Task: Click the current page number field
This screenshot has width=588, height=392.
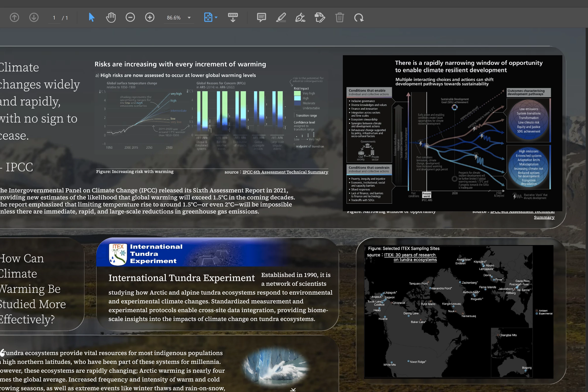Action: 54,18
